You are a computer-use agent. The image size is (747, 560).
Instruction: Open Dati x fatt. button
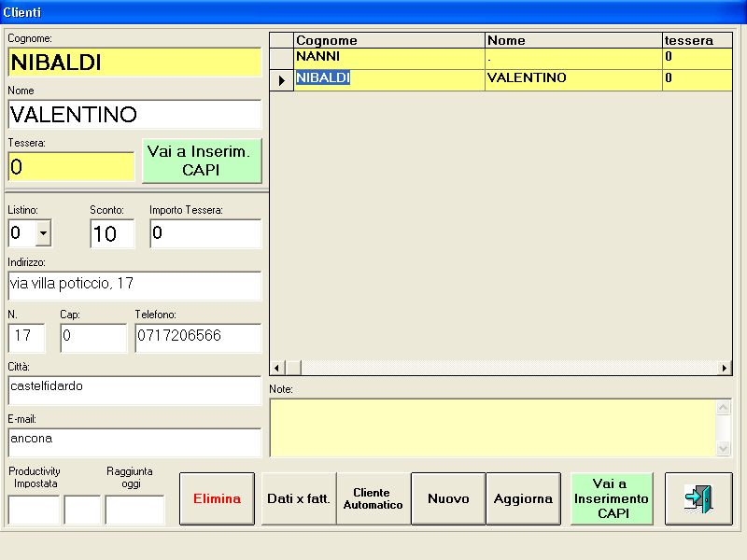click(299, 498)
